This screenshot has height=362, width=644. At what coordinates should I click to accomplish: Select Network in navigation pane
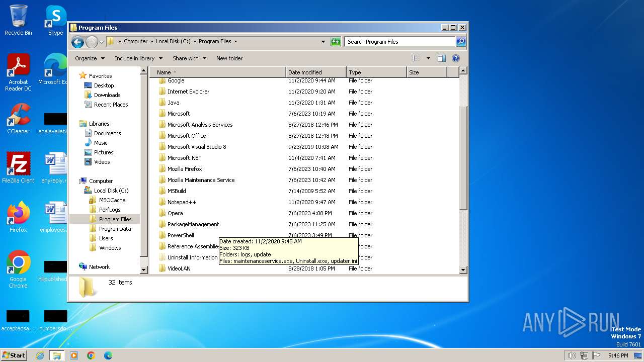tap(99, 267)
